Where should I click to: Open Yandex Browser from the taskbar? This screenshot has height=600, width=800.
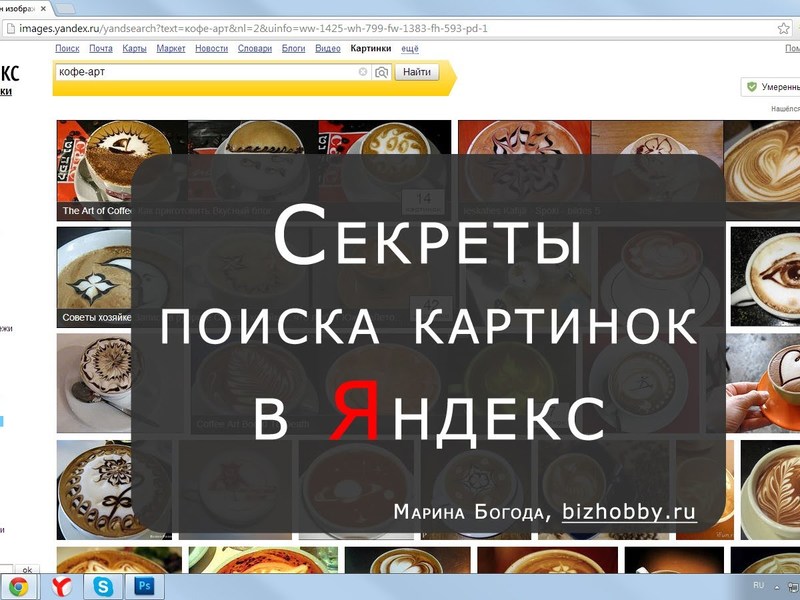(x=62, y=587)
